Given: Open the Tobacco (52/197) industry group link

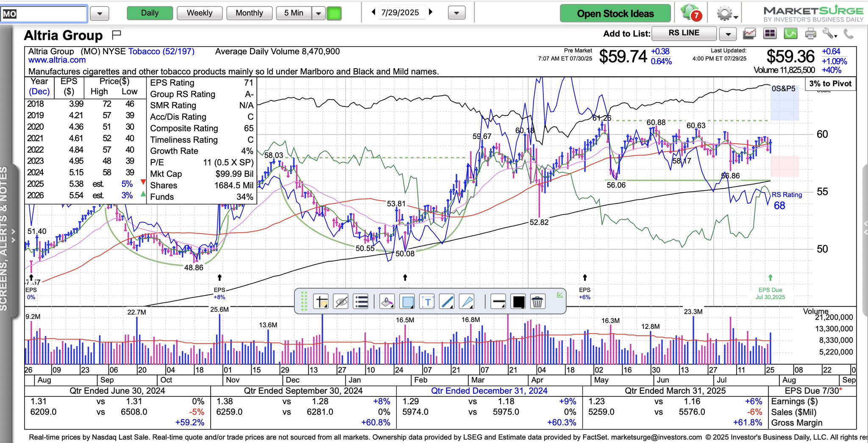Looking at the screenshot, I should click(x=161, y=51).
